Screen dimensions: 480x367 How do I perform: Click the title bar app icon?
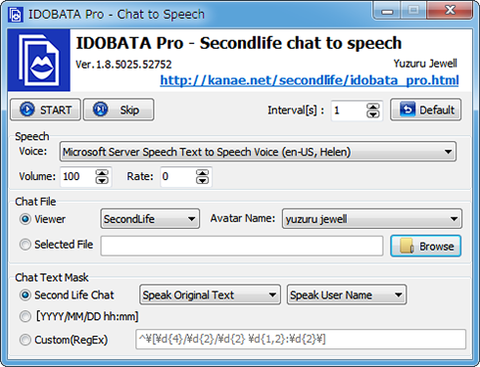(x=15, y=15)
